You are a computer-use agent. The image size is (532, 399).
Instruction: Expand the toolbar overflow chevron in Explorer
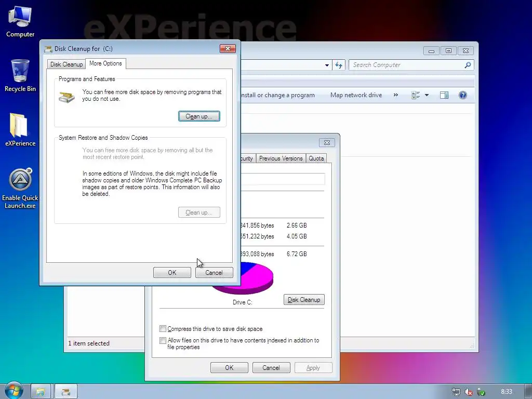395,95
